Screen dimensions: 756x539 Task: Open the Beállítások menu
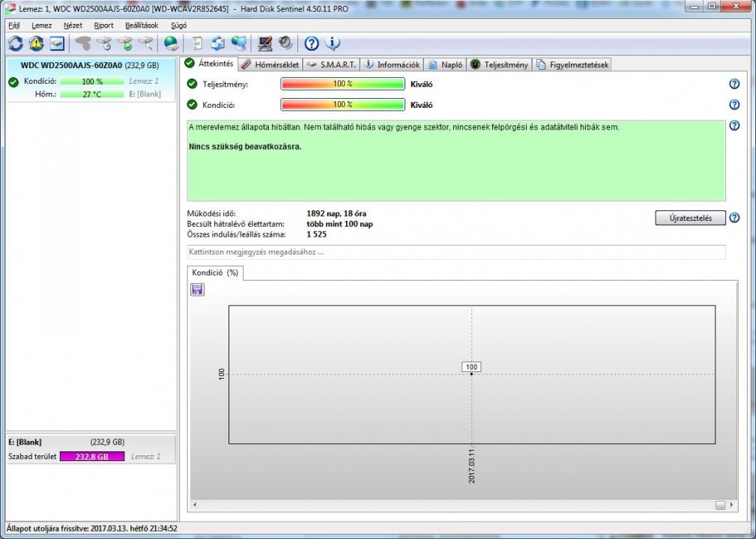click(x=142, y=25)
